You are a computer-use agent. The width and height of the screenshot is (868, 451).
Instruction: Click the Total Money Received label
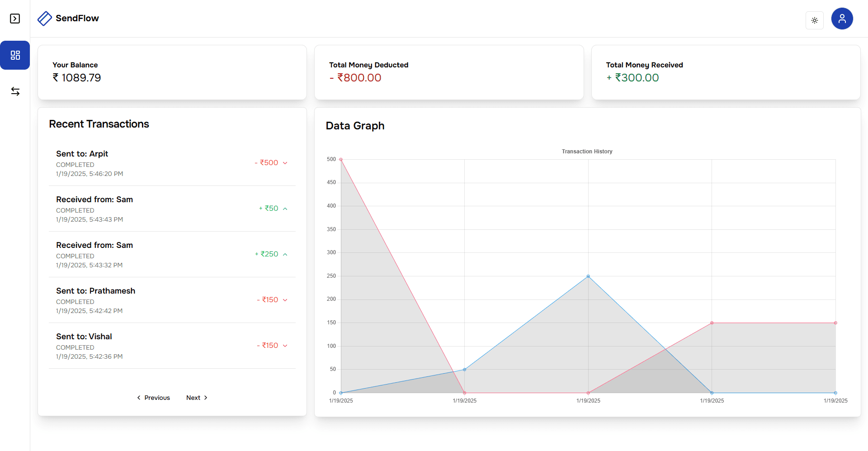644,65
